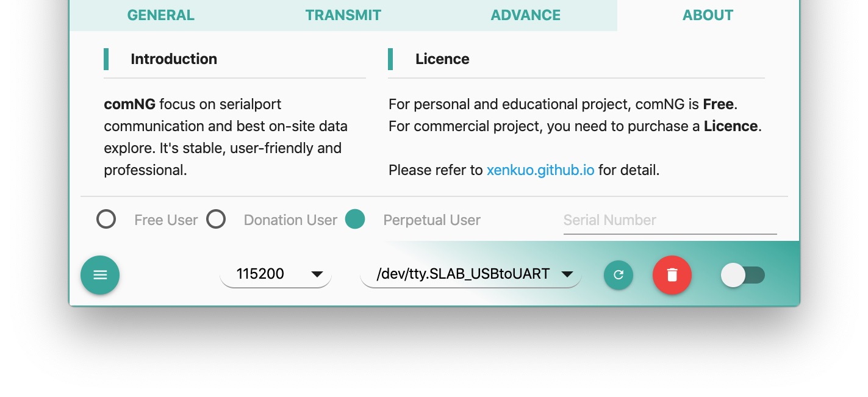
Task: Open the ADVANCE tab
Action: click(x=525, y=15)
